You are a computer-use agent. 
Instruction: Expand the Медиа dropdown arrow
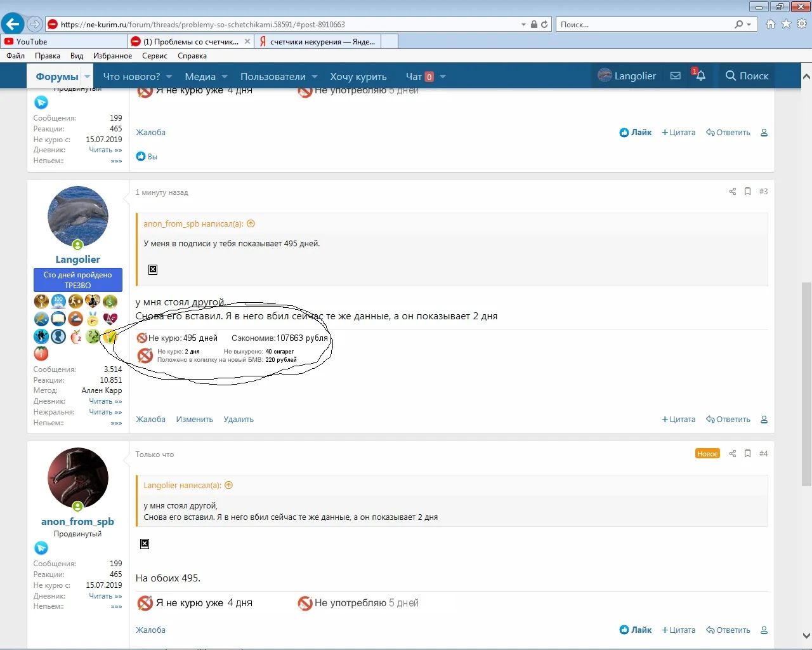(225, 77)
